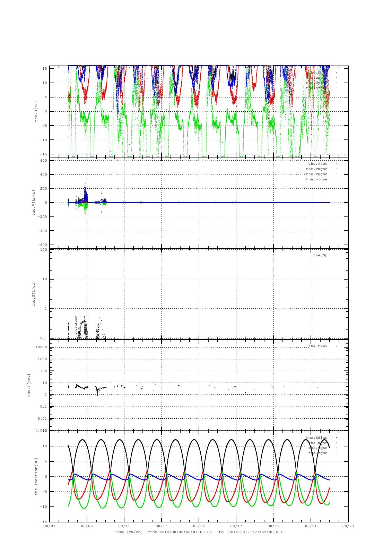Click the '08/11' date tick label
This screenshot has height=555, width=392.
[x=124, y=526]
